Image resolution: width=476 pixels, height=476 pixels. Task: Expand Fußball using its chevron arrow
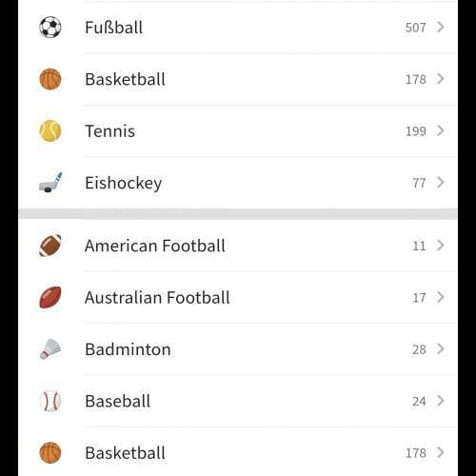pyautogui.click(x=440, y=27)
